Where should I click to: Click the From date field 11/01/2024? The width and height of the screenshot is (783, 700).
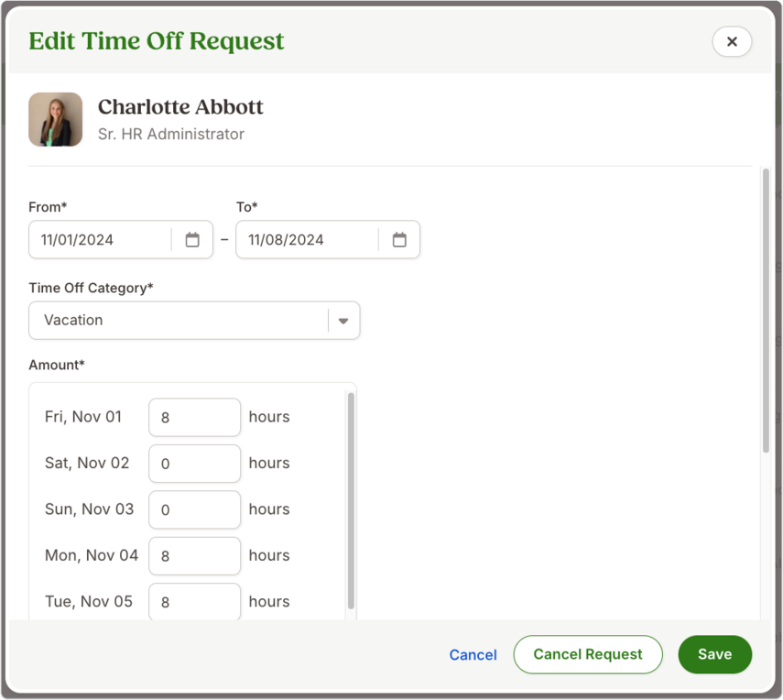pos(100,240)
